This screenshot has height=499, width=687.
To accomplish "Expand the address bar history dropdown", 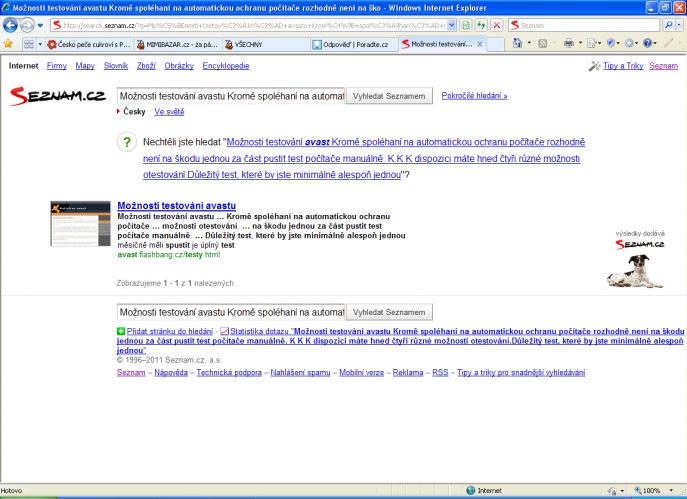I will click(x=452, y=25).
